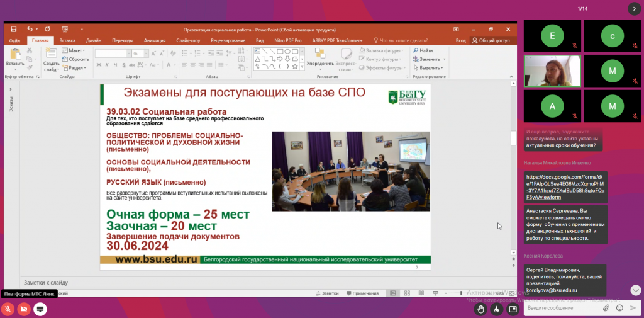Click the Find (Найти) magnifier button
Viewport: 644px width, 318px height.
pos(423,50)
